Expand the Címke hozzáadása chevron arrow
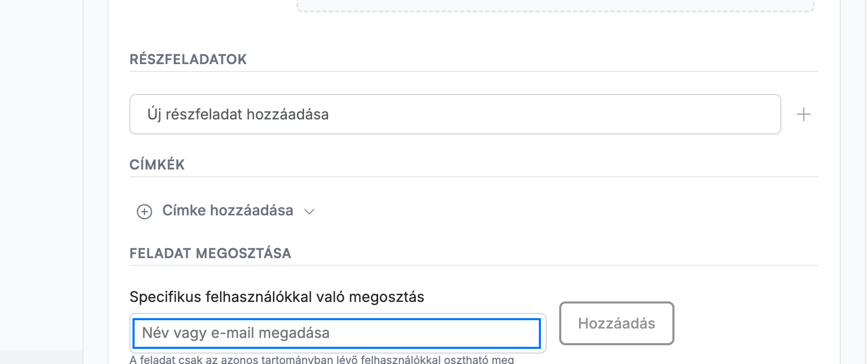Screen dimensions: 868x364 point(309,211)
